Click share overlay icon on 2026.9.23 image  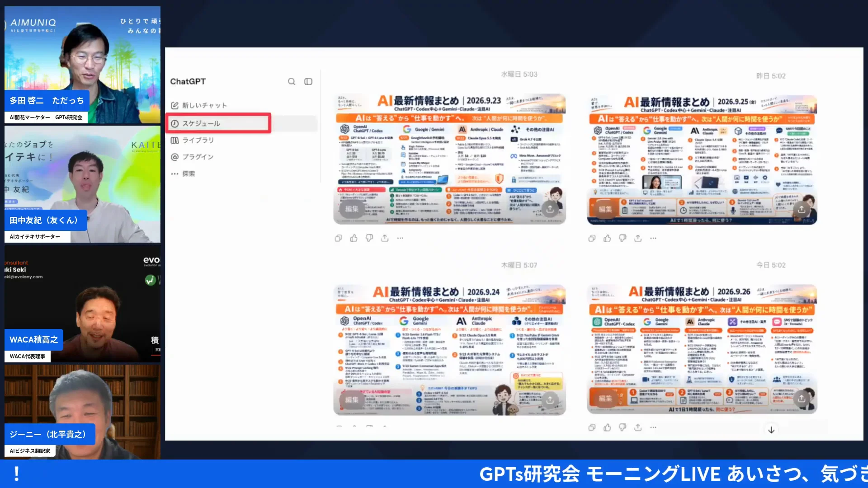coord(550,209)
